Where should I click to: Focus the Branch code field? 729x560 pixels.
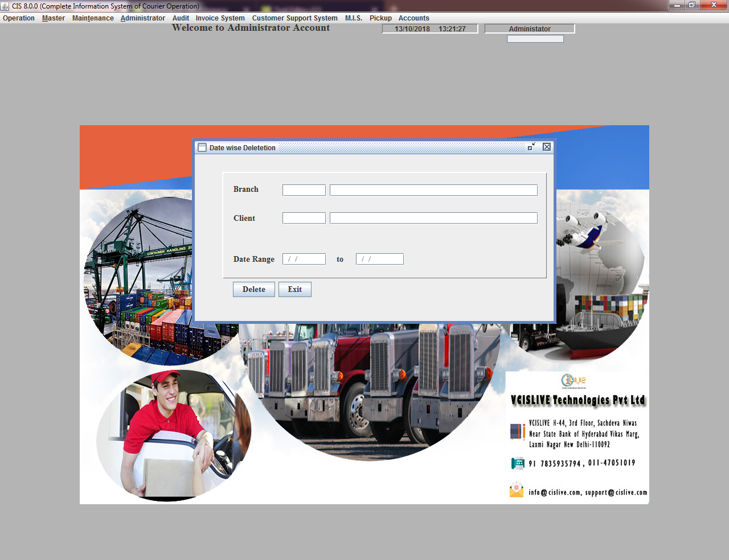click(304, 190)
